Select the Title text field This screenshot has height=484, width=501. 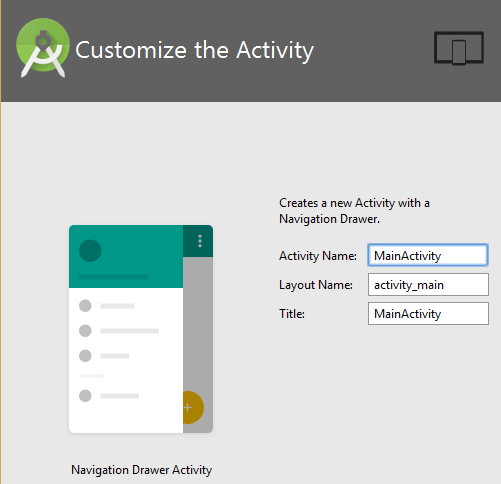pyautogui.click(x=428, y=313)
